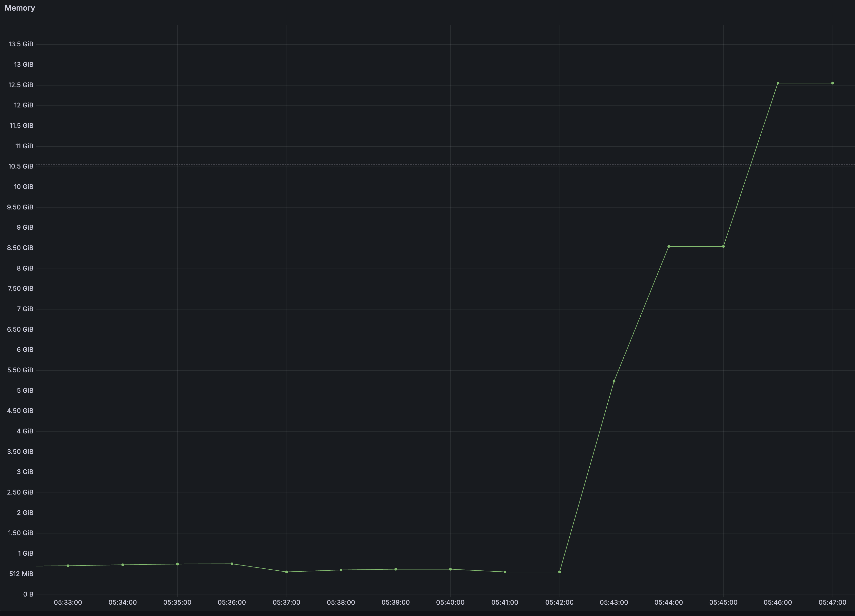Click data point at 05:38:00 on the graph

tap(341, 570)
